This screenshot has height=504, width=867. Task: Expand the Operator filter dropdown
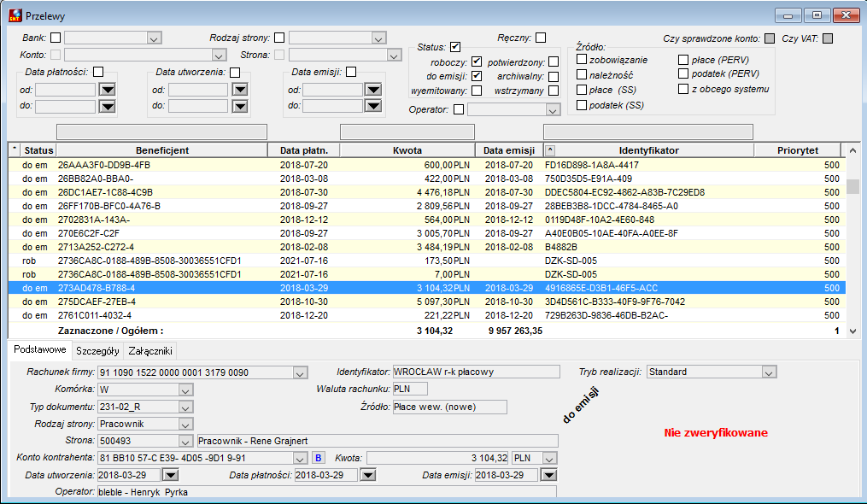(553, 110)
